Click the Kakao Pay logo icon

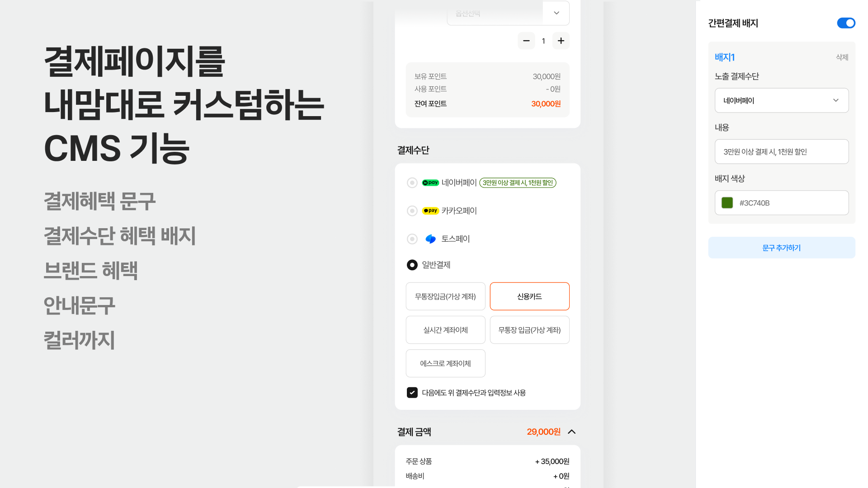click(x=430, y=211)
